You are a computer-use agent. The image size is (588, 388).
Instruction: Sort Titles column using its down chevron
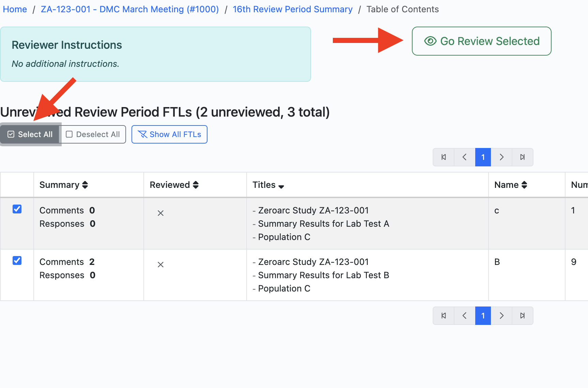(281, 186)
